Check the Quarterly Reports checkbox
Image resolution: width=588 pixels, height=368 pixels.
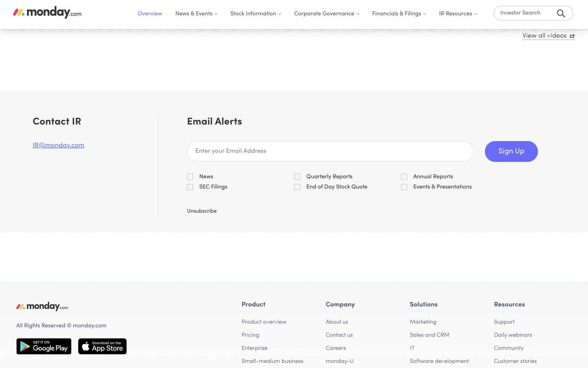pyautogui.click(x=297, y=177)
